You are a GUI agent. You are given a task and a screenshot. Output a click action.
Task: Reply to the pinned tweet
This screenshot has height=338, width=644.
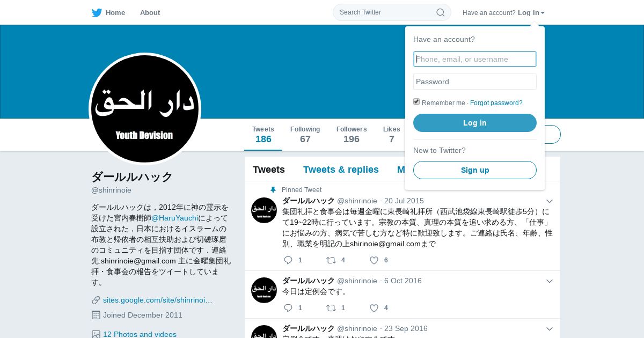(x=288, y=260)
